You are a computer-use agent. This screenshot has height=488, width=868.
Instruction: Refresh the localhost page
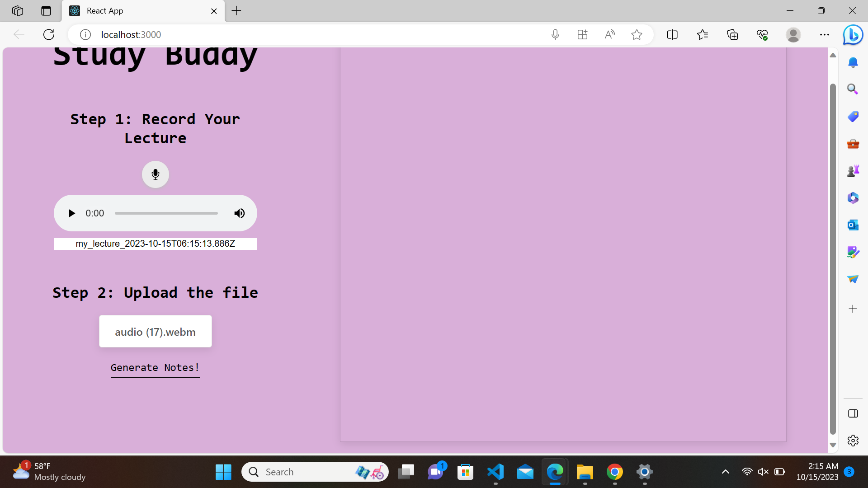49,34
